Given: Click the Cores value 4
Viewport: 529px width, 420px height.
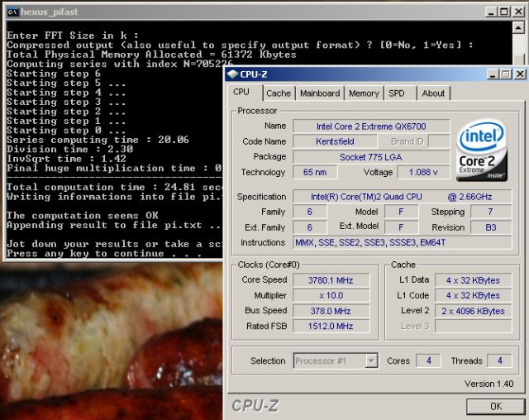Looking at the screenshot, I should click(428, 360).
